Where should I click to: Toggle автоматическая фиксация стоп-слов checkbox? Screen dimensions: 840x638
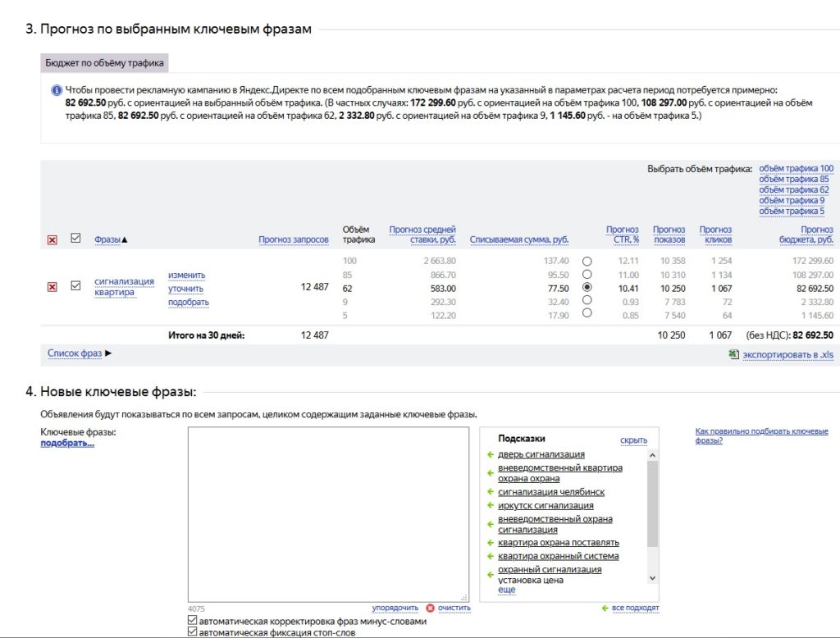click(192, 632)
